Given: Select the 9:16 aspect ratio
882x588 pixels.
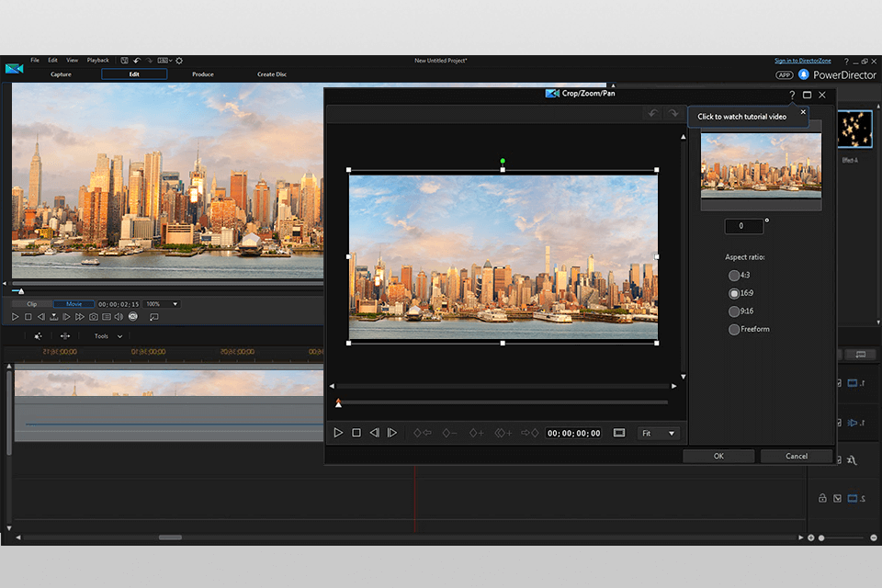Looking at the screenshot, I should pyautogui.click(x=733, y=311).
